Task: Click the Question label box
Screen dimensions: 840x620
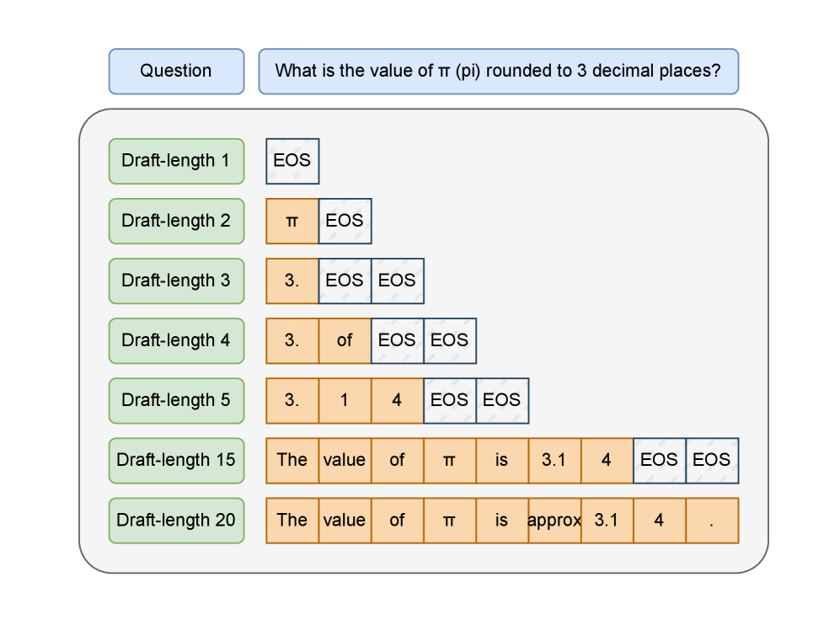Action: pos(176,71)
